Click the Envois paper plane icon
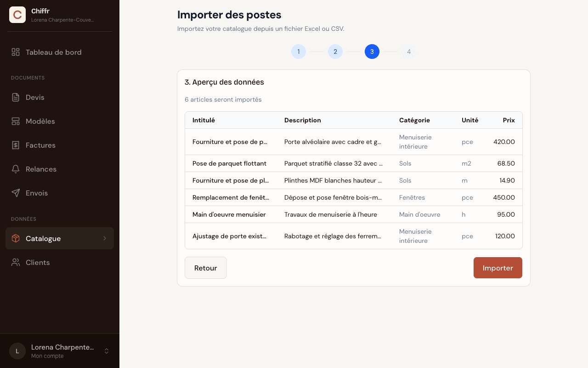The width and height of the screenshot is (588, 368). tap(16, 193)
